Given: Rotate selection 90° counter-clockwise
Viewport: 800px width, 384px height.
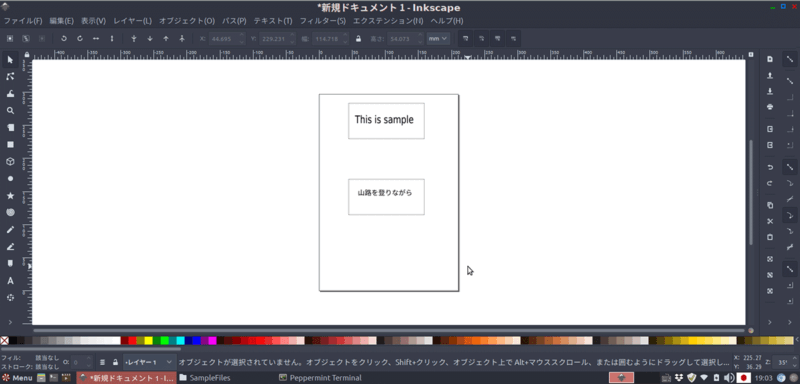Looking at the screenshot, I should (x=64, y=38).
